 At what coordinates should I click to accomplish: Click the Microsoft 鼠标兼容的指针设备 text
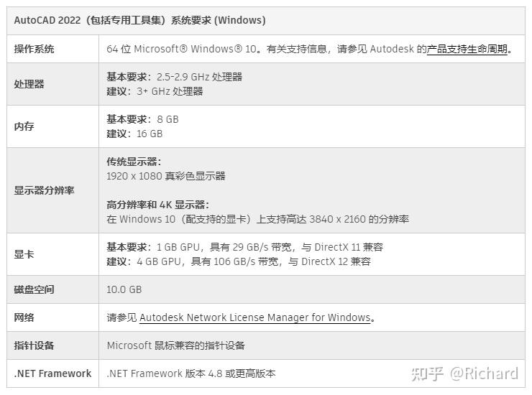click(x=175, y=345)
